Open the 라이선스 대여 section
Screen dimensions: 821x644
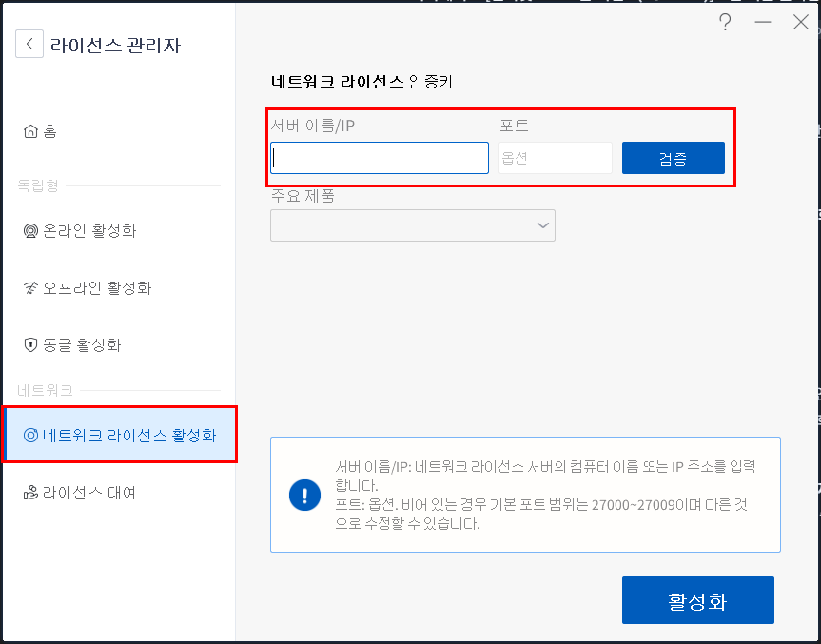coord(90,493)
